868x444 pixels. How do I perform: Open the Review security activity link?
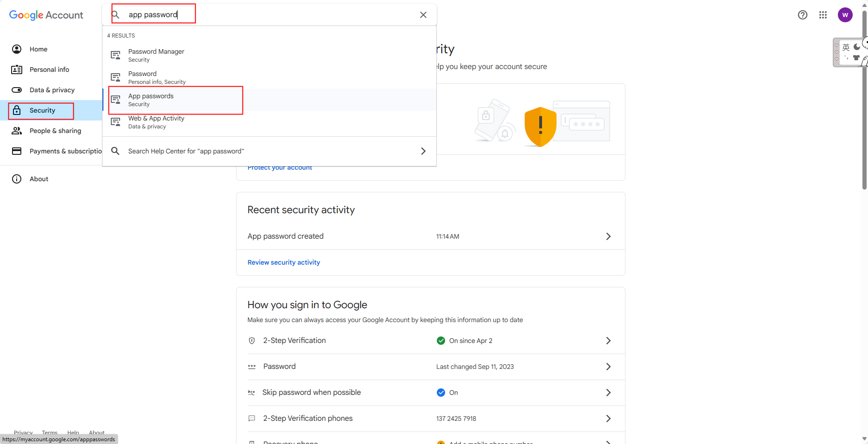[x=284, y=262]
